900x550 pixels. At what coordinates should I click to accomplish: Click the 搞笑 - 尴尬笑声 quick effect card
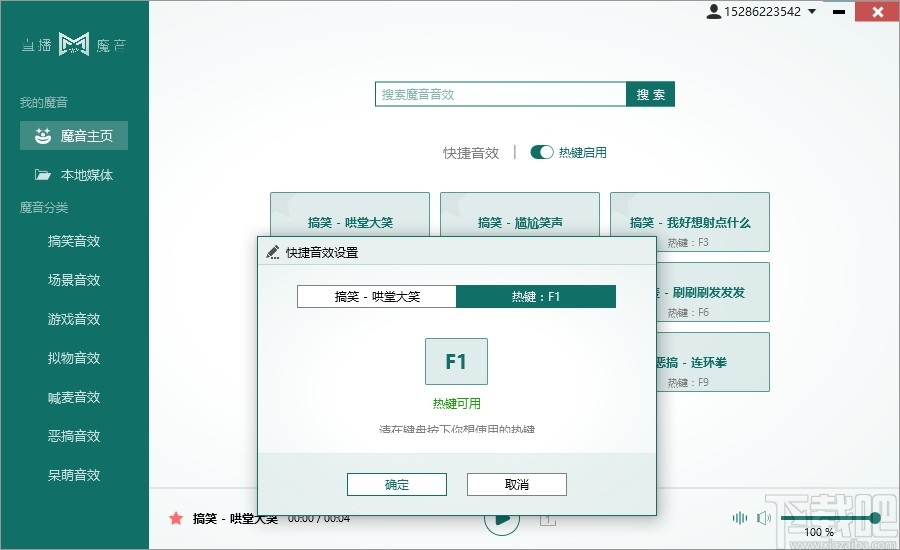[x=520, y=215]
